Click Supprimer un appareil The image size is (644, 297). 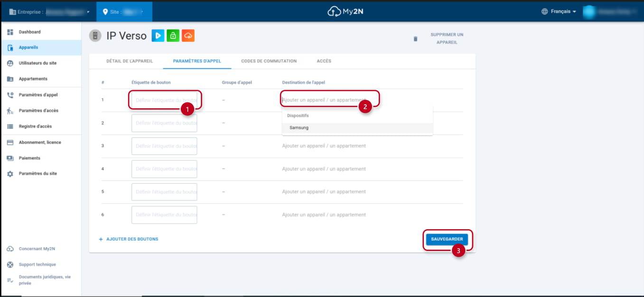point(447,38)
